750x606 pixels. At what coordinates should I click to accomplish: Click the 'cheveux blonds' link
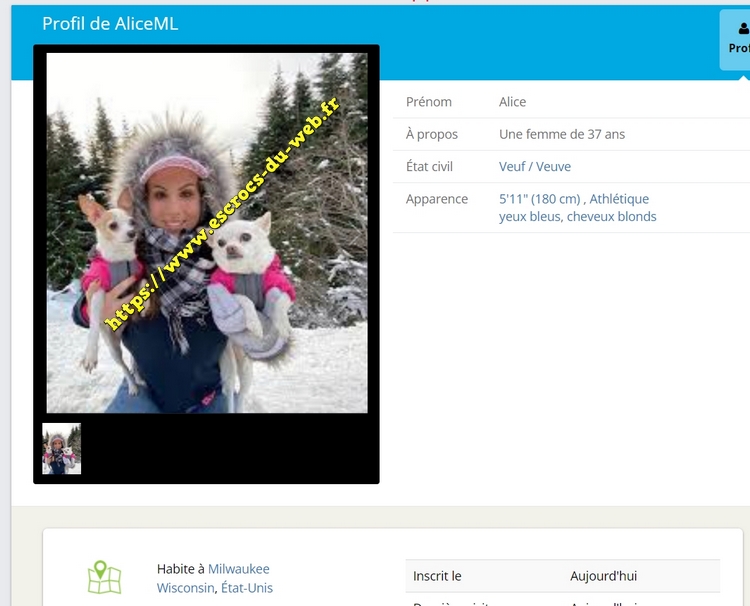612,216
